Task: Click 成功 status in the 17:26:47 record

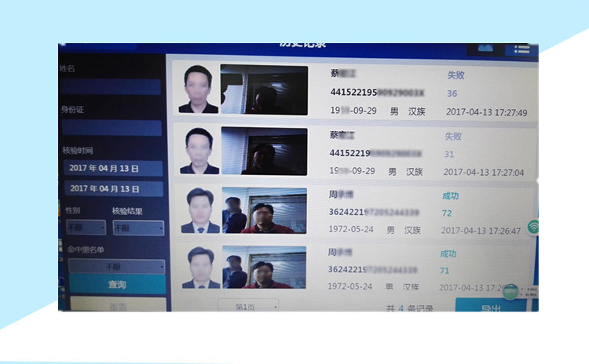Action: coord(451,196)
